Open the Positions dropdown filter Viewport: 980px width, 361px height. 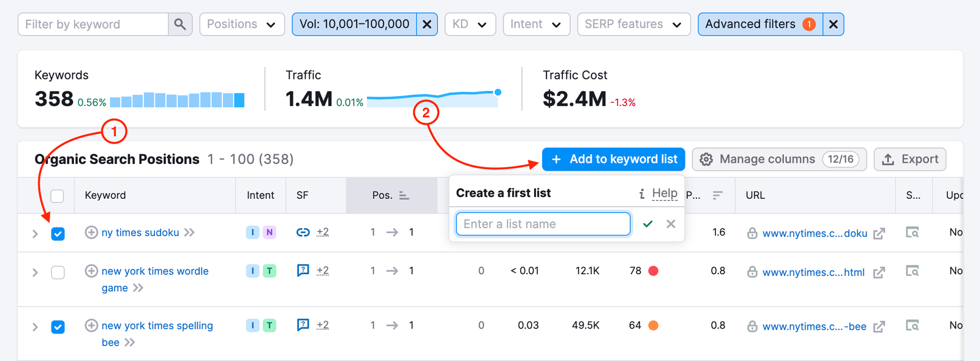(242, 24)
